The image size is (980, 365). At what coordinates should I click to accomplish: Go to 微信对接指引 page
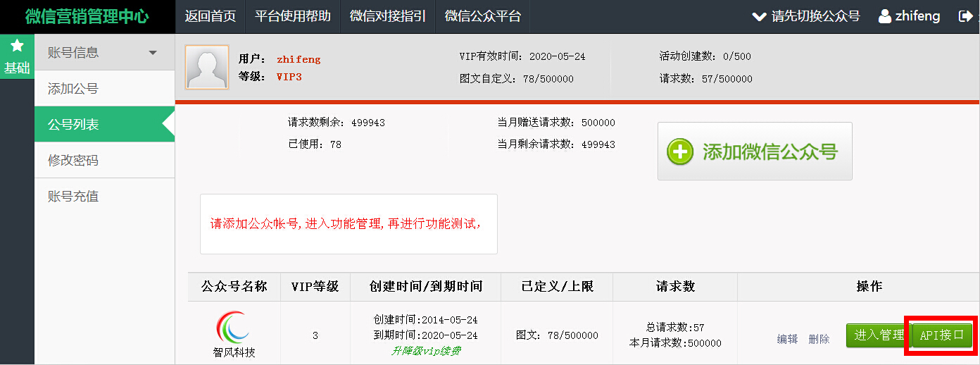tap(388, 16)
